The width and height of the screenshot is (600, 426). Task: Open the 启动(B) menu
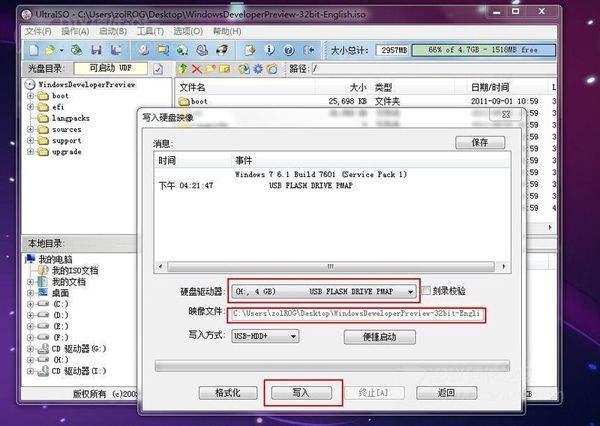pyautogui.click(x=113, y=31)
